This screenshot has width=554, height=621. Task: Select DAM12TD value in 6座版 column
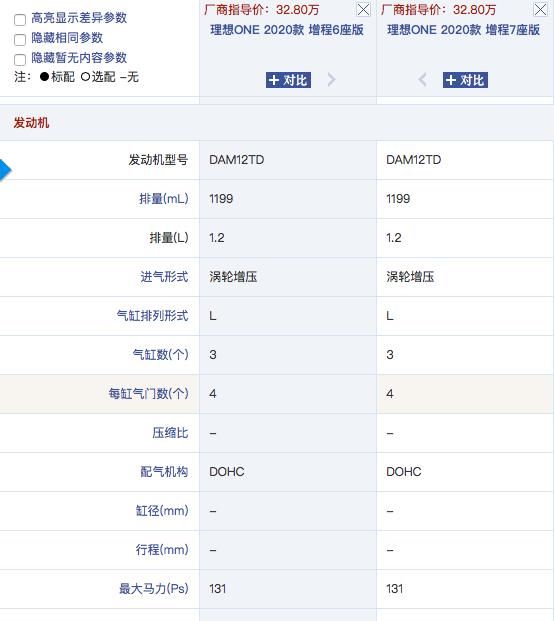236,160
